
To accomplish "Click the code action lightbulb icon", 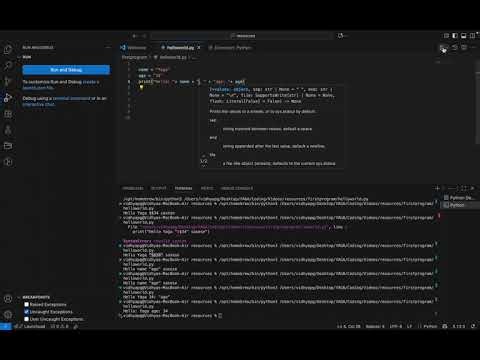I will [x=141, y=87].
